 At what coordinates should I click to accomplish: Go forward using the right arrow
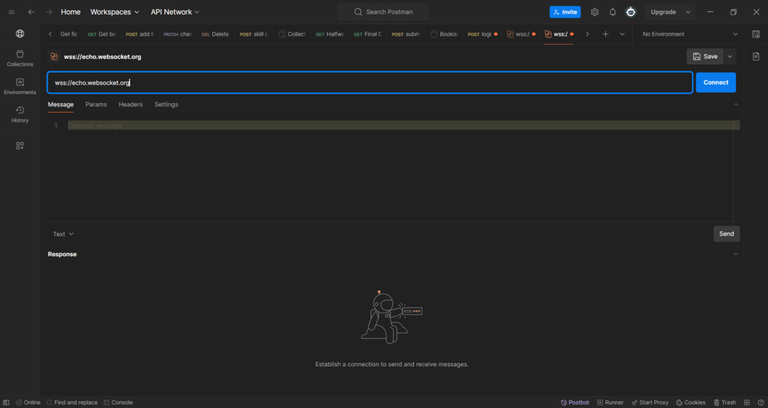(x=48, y=12)
